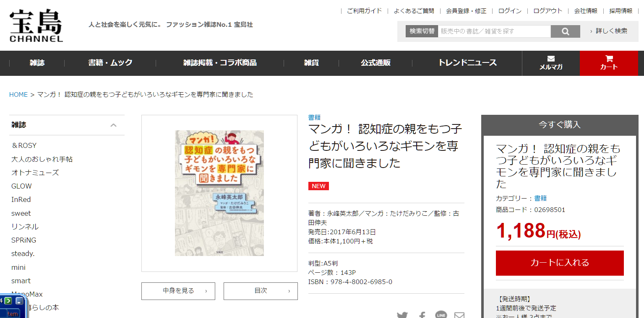Focus the book search input field
Image resolution: width=644 pixels, height=318 pixels.
pyautogui.click(x=494, y=31)
